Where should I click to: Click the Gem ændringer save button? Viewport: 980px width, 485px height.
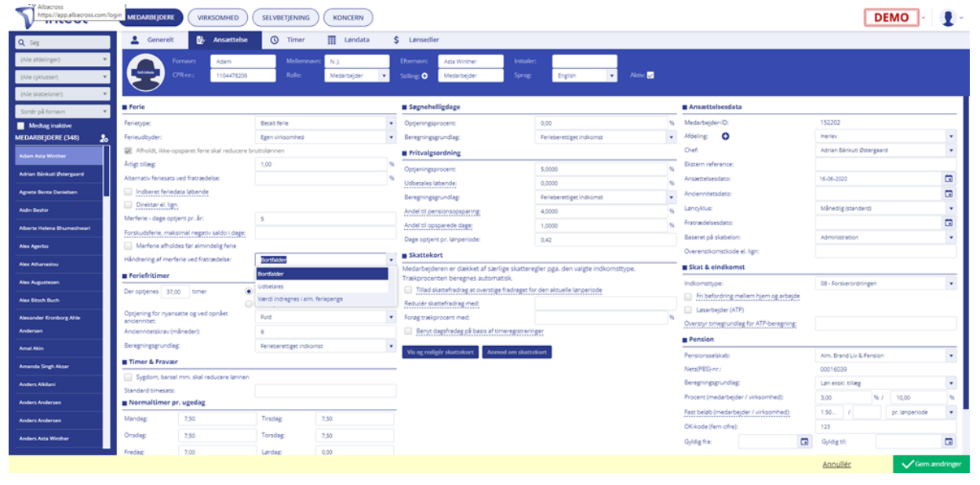coord(931,465)
